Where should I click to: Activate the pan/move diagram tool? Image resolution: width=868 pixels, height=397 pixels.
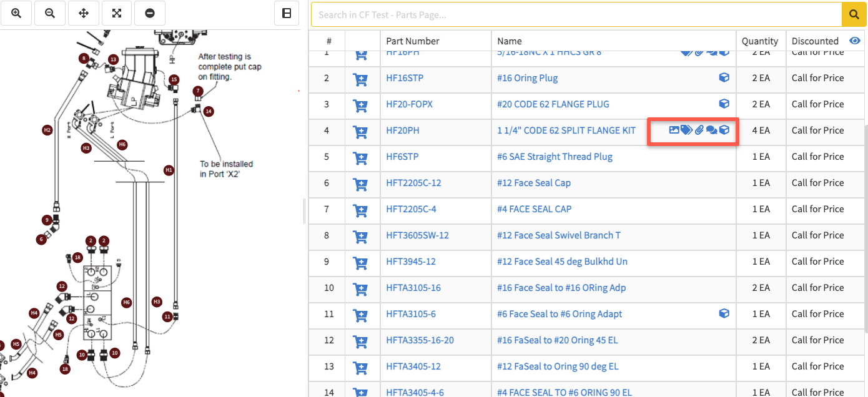coord(83,13)
